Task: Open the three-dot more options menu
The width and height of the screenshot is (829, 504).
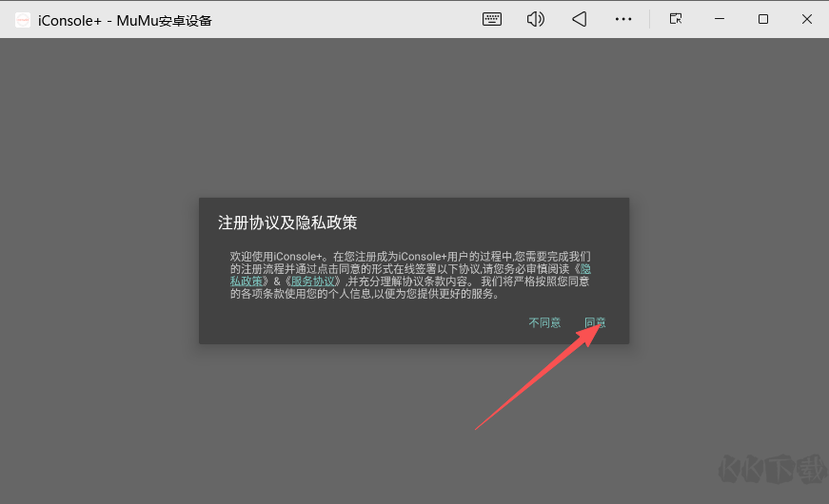Action: click(x=623, y=20)
